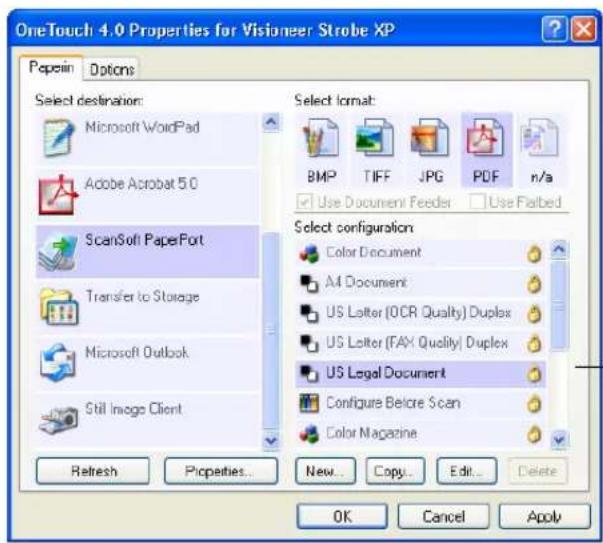Viewport: 603px width, 543px height.
Task: Click the Cancel button
Action: 444,516
